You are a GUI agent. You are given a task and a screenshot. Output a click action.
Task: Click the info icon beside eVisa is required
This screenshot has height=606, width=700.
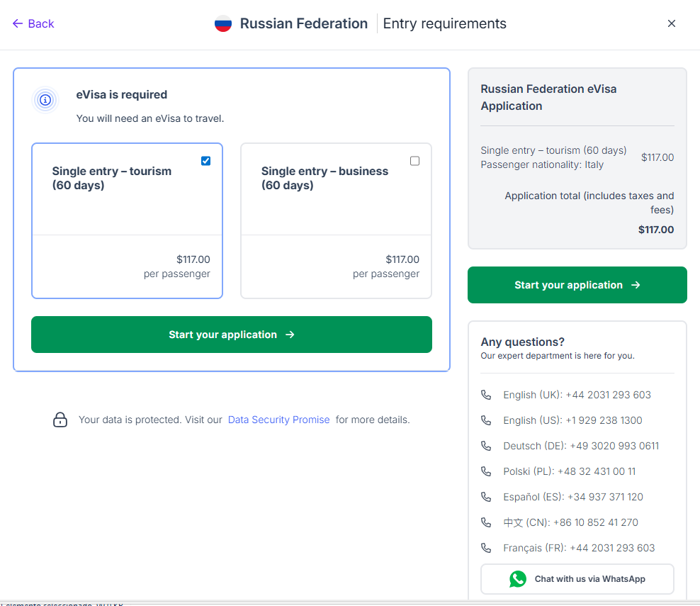coord(45,100)
